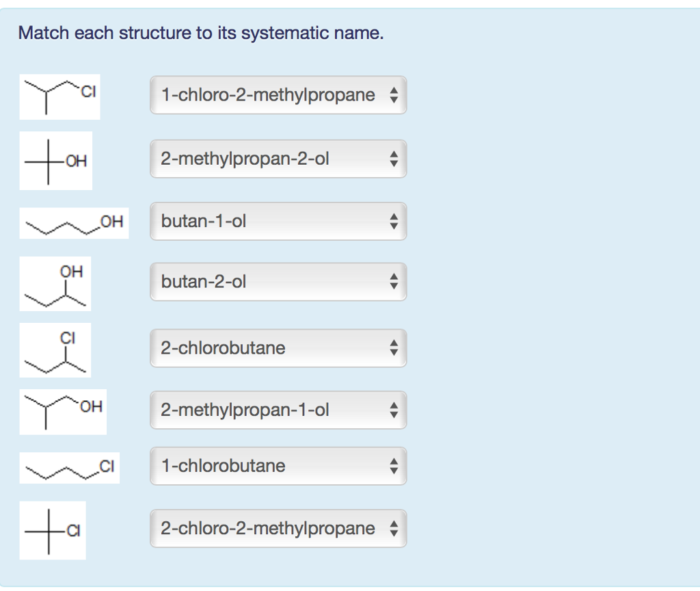Open the butan-1-ol dropdown
Viewport: 700px width, 591px height.
(278, 221)
